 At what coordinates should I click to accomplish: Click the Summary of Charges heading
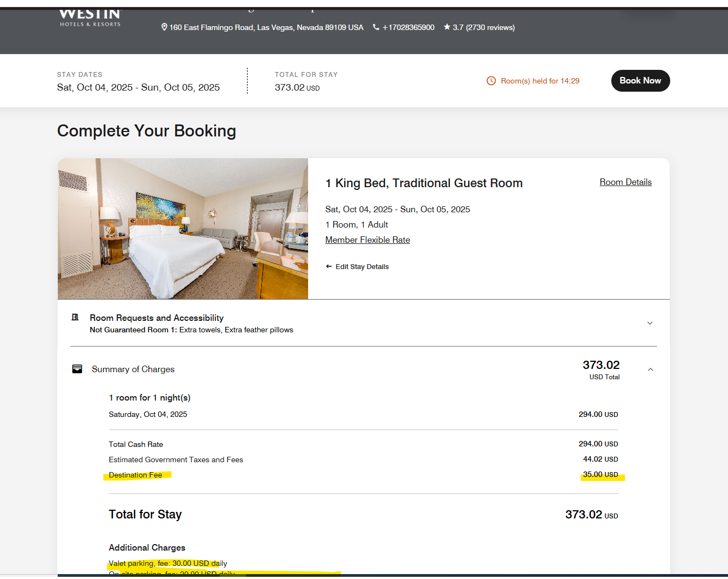click(x=133, y=369)
